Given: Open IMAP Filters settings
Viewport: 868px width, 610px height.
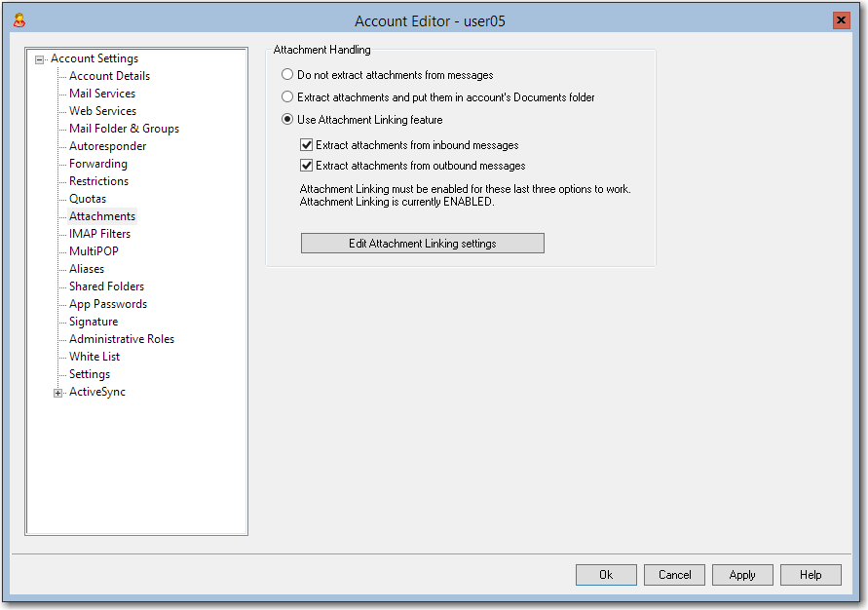Looking at the screenshot, I should pos(98,233).
